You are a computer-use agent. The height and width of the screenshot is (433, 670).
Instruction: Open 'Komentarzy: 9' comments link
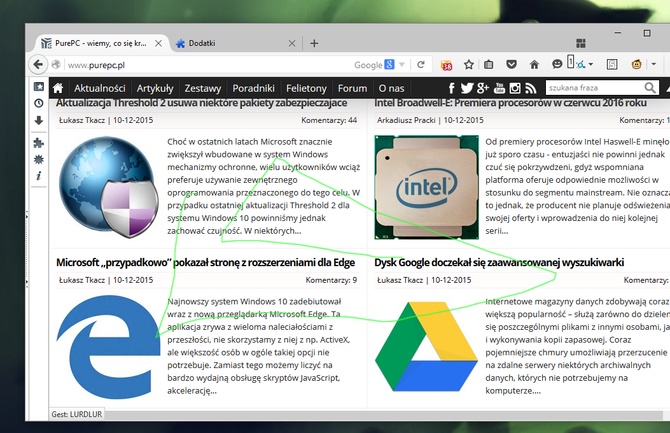(331, 280)
